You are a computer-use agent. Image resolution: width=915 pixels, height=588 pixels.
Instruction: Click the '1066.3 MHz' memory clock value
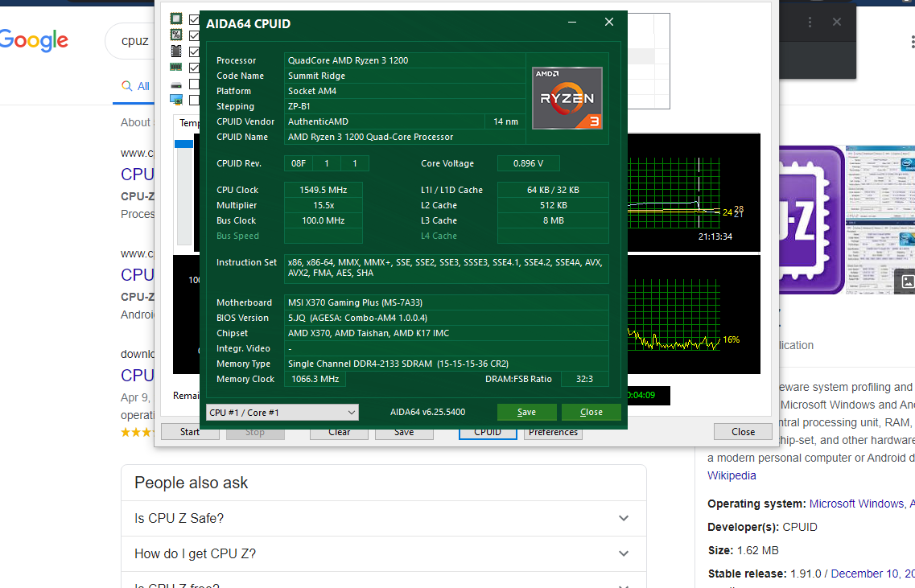[315, 379]
